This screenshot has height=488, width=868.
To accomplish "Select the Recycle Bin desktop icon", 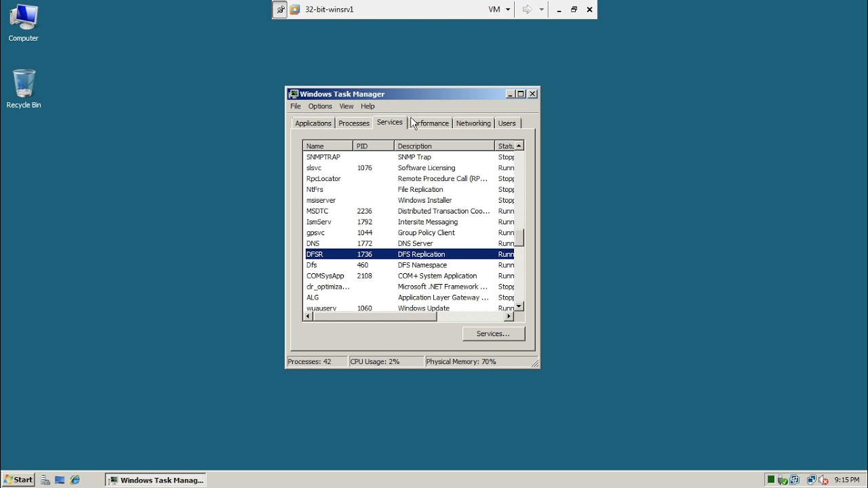I will [x=24, y=89].
